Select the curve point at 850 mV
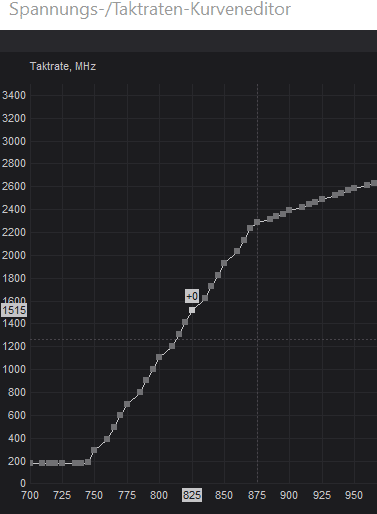Image resolution: width=377 pixels, height=514 pixels. pos(224,263)
